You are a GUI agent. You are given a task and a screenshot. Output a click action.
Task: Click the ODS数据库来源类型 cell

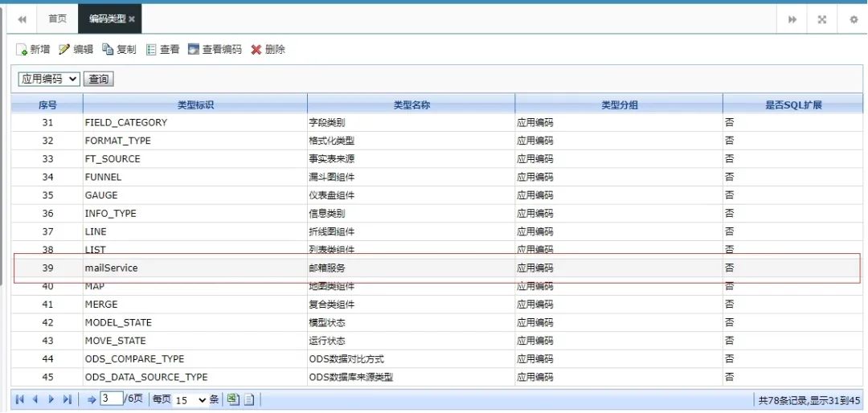(411, 378)
